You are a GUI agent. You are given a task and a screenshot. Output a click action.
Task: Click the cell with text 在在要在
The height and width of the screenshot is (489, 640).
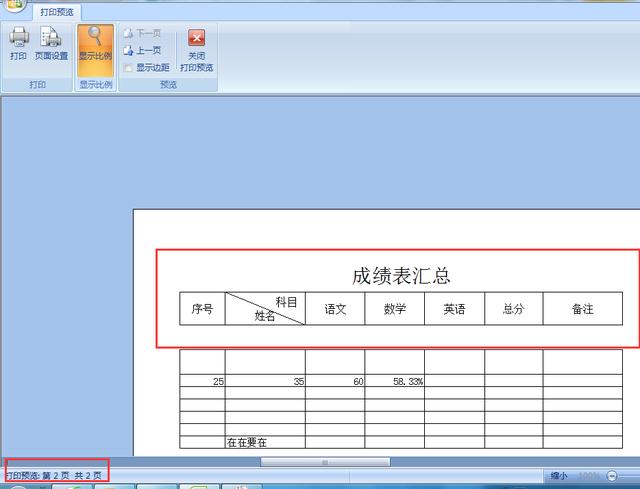click(x=265, y=442)
